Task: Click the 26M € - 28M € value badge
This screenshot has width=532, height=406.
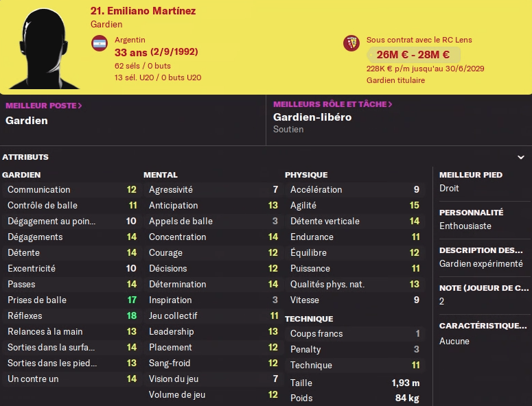Action: click(x=413, y=55)
